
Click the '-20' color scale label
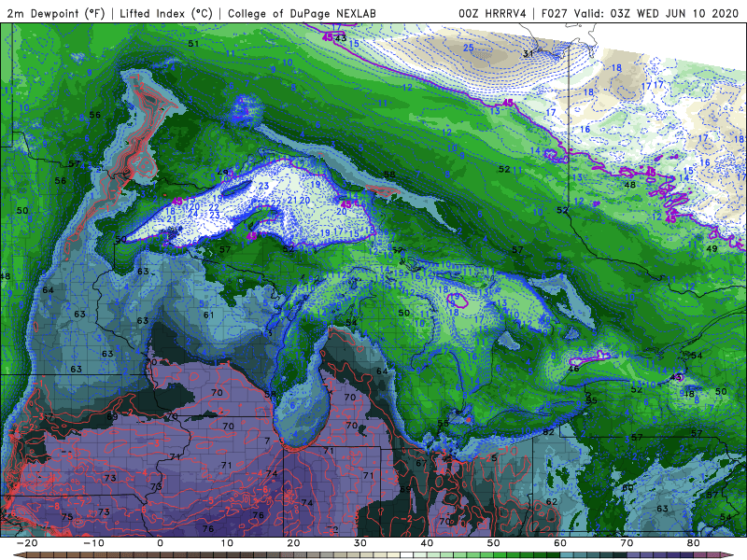[x=27, y=543]
